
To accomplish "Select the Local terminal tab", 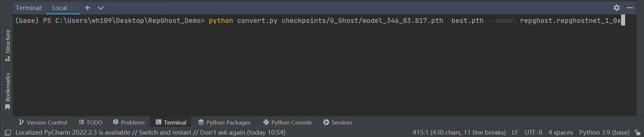I will tap(60, 8).
